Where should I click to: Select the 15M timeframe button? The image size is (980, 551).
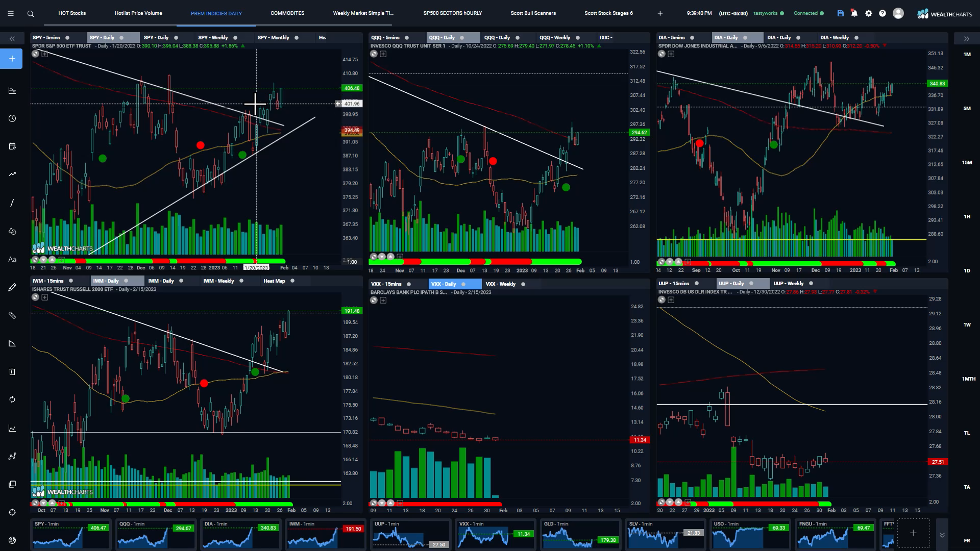967,163
